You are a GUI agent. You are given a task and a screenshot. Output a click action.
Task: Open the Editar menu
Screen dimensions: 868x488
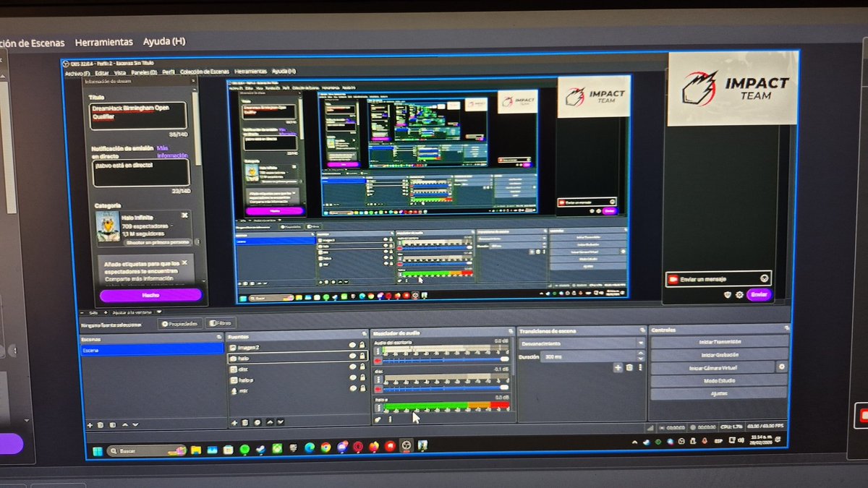[x=103, y=72]
